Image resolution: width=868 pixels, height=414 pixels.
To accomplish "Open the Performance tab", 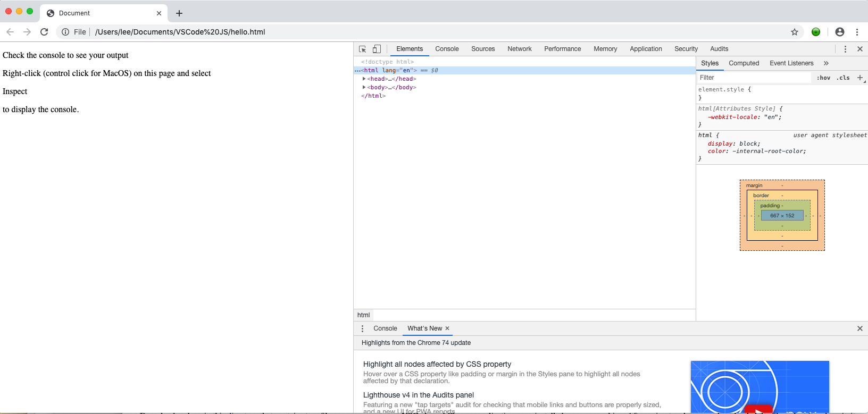I will point(563,49).
